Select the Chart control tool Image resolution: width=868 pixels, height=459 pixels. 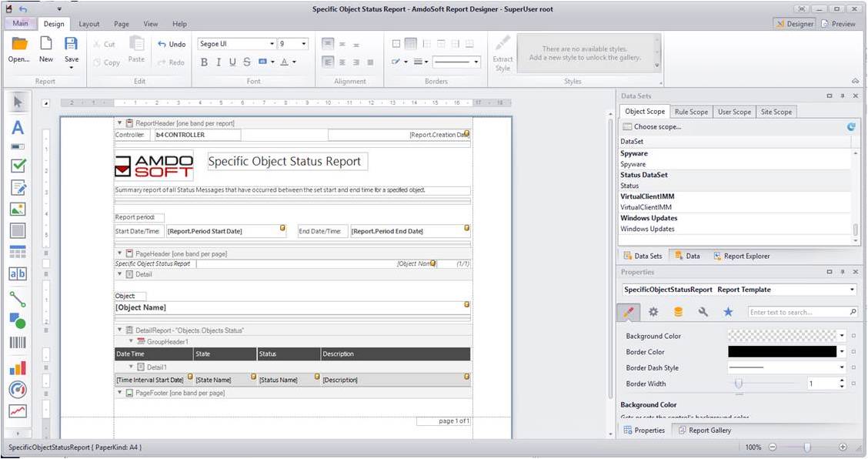click(18, 368)
